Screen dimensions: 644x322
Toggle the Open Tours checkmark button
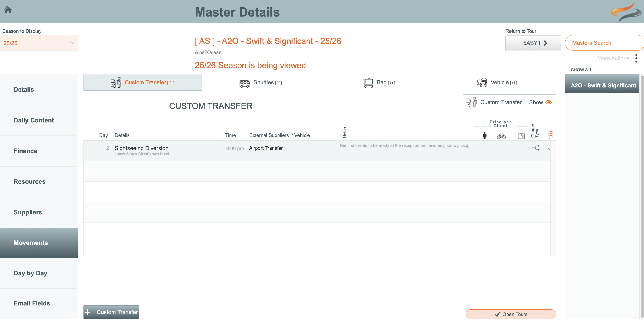[x=510, y=314]
